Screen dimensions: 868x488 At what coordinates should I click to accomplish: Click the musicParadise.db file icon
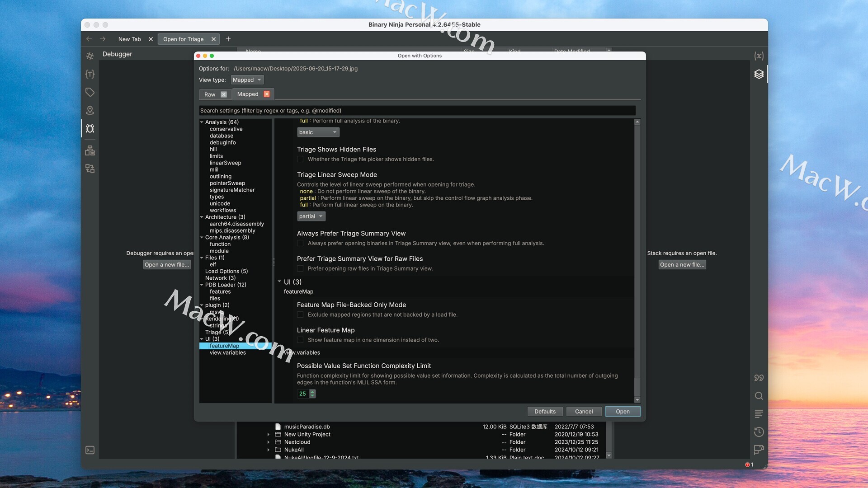click(x=278, y=427)
